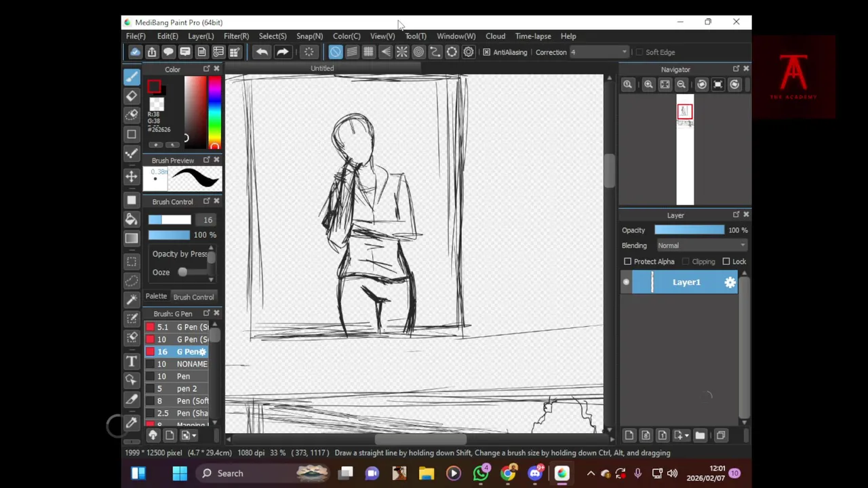Close the Navigator panel
The image size is (868, 488).
(746, 69)
